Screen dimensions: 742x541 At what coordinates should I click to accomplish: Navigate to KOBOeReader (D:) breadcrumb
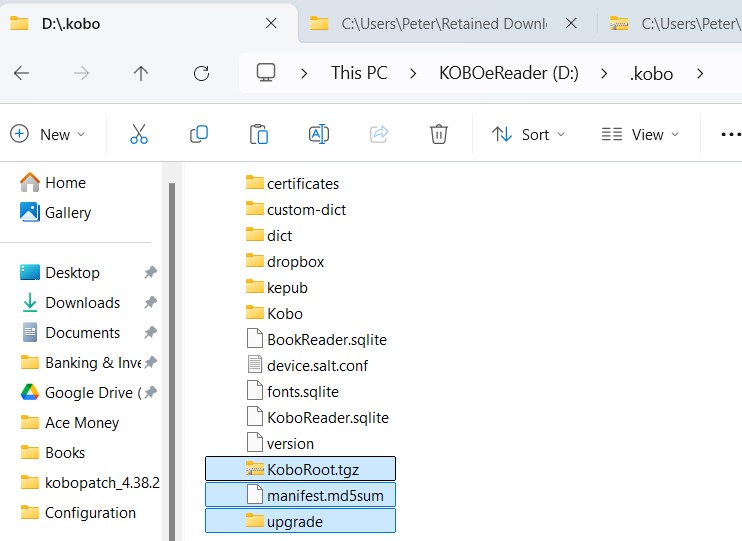tap(509, 73)
